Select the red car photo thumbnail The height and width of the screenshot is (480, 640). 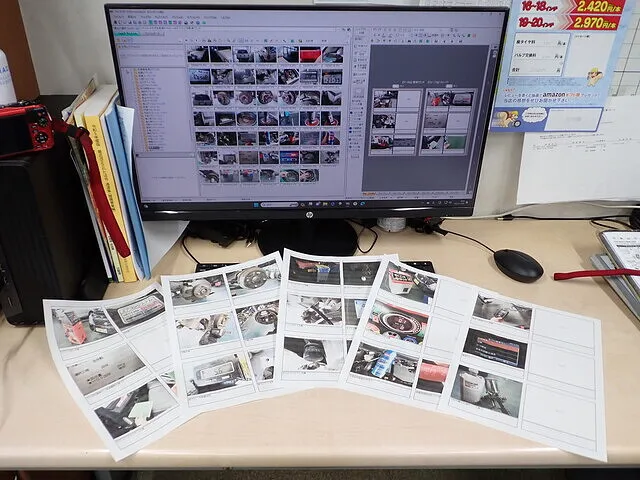point(310,55)
